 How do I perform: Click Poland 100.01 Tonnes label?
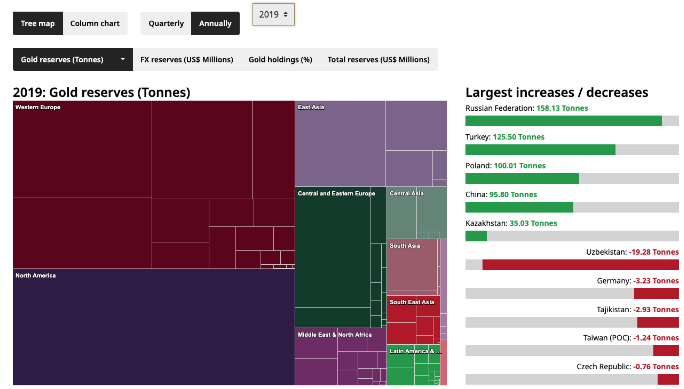[x=506, y=166]
